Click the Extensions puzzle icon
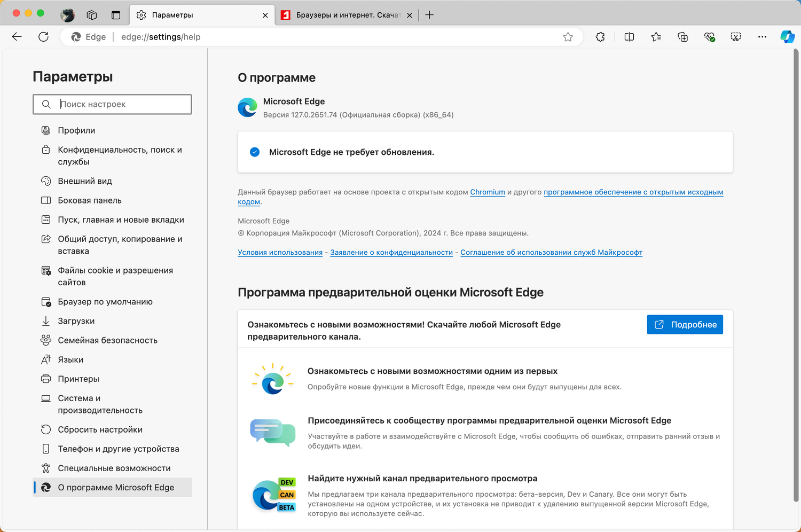801x532 pixels. 600,37
